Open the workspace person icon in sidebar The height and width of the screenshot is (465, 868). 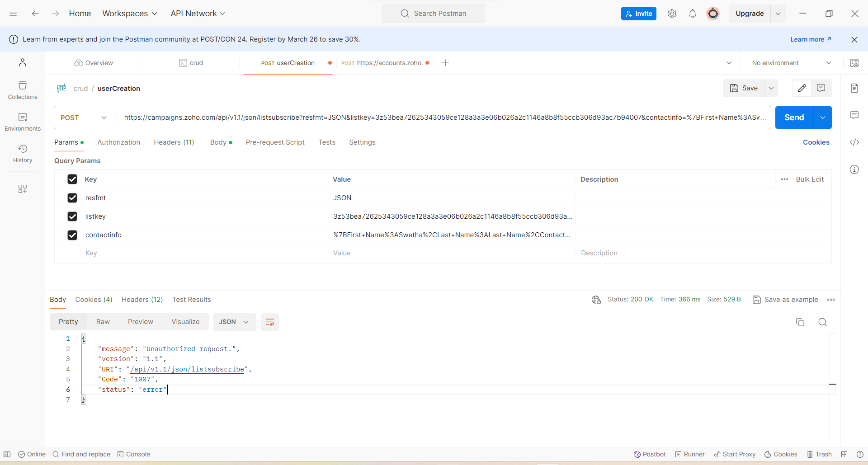(23, 62)
